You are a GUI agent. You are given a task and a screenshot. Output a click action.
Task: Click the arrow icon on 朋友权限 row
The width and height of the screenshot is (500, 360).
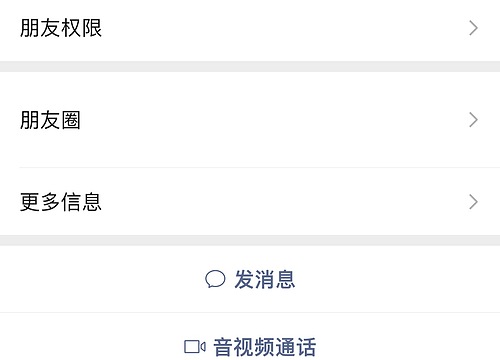[473, 28]
